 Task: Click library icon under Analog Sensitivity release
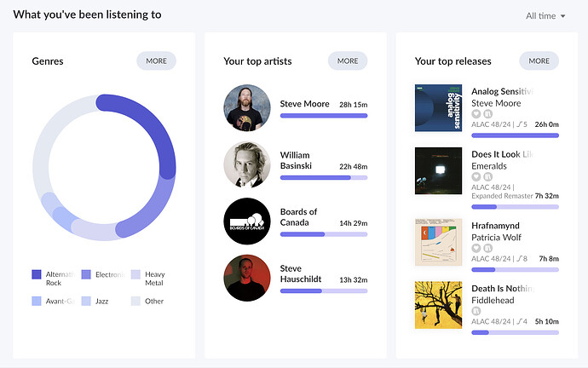488,113
